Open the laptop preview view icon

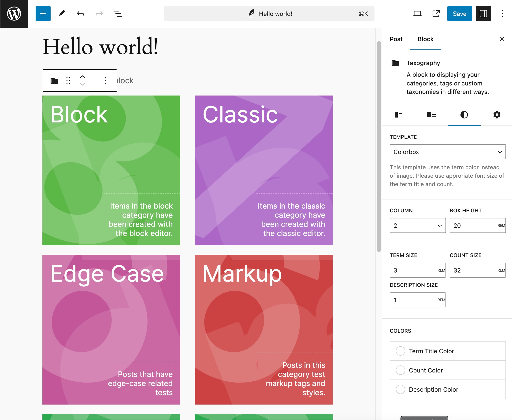417,14
